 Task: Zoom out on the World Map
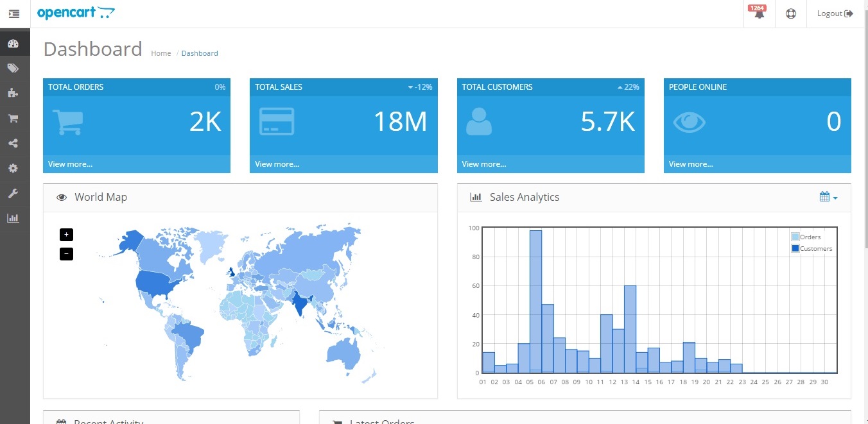pyautogui.click(x=66, y=254)
